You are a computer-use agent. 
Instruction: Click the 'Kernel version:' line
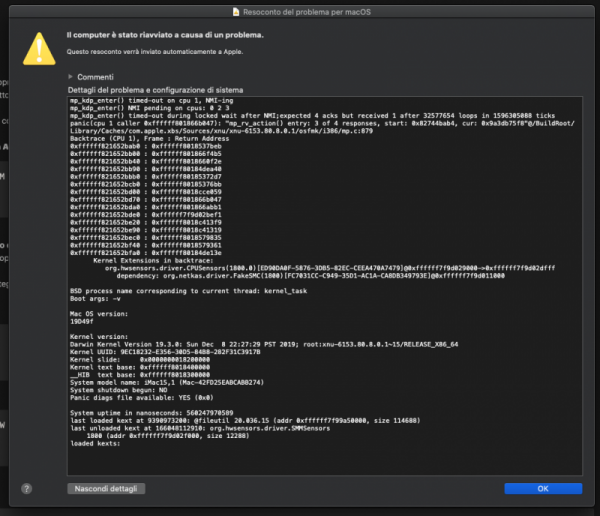[99, 337]
